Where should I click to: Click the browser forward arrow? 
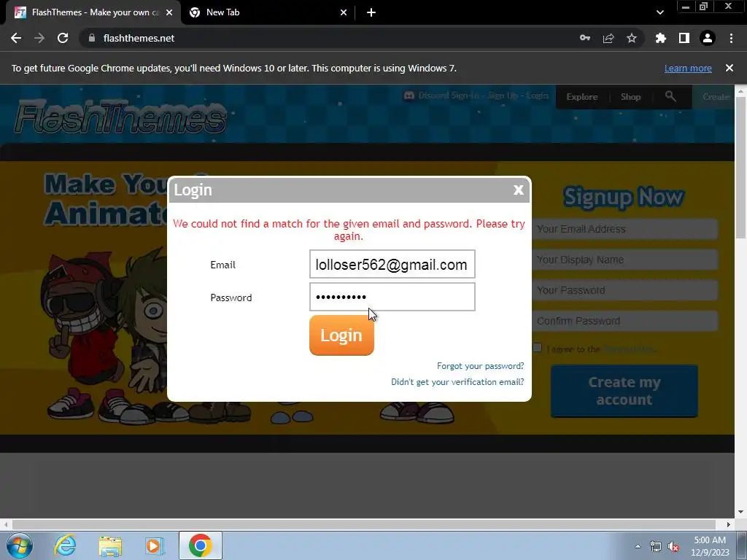click(x=39, y=38)
